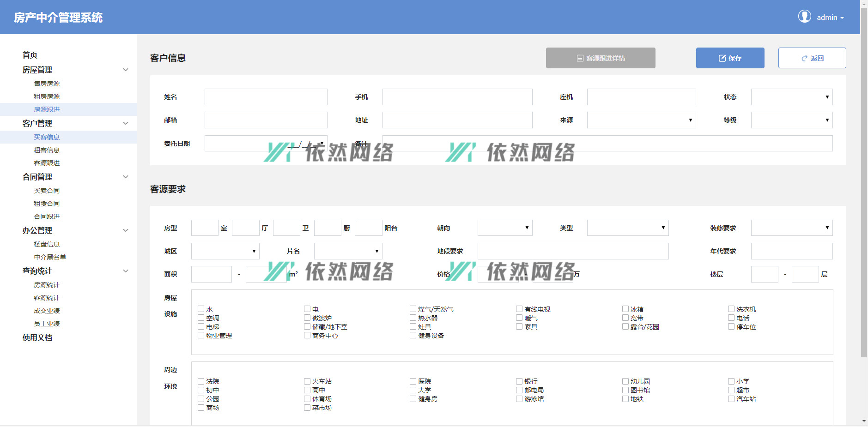Click the page vertical scrollbar
The image size is (868, 427).
(x=864, y=185)
